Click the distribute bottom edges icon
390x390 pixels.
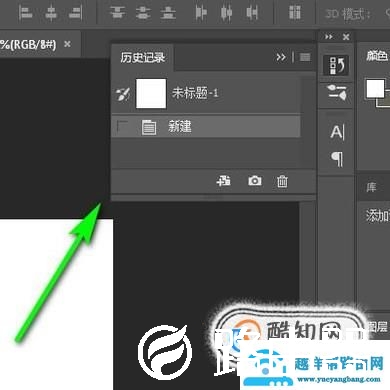click(x=168, y=13)
